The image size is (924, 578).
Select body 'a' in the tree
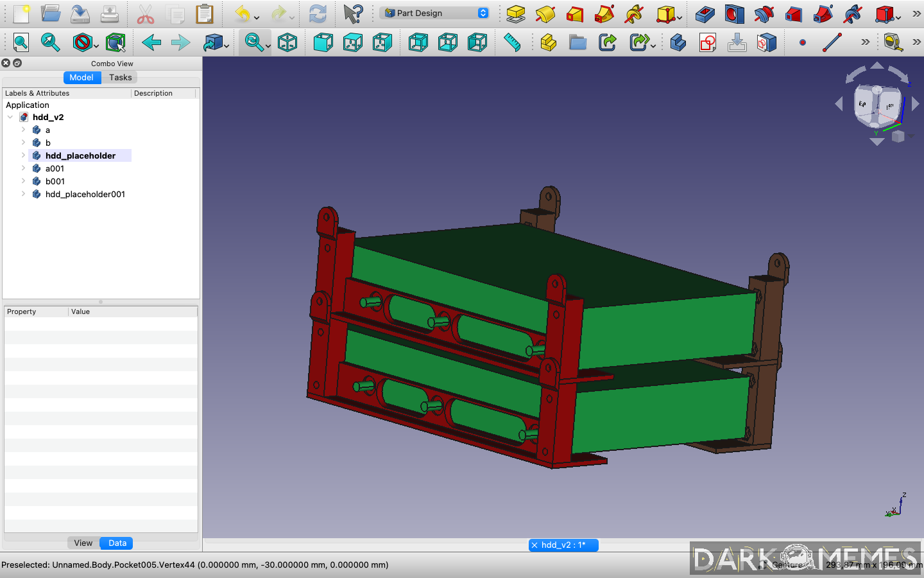pyautogui.click(x=47, y=130)
